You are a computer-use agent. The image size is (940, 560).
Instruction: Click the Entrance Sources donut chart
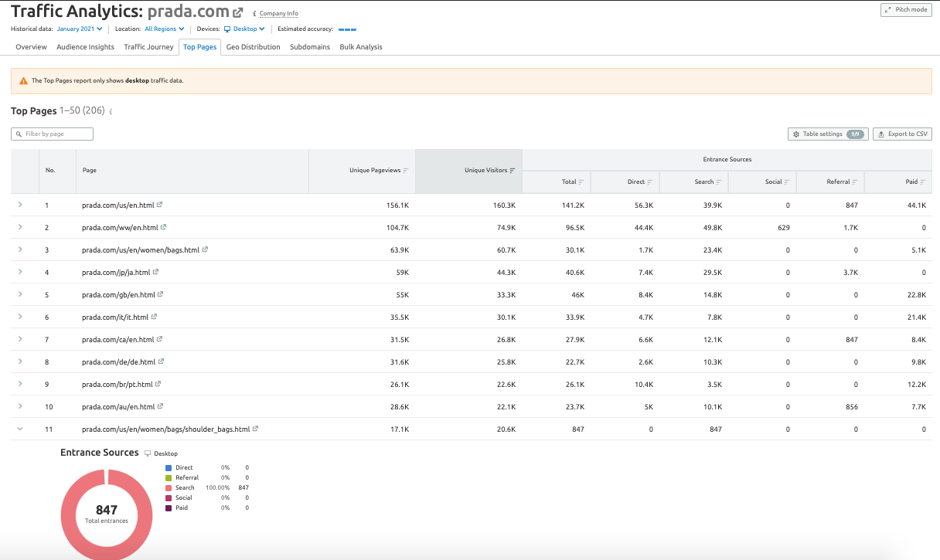pos(107,514)
